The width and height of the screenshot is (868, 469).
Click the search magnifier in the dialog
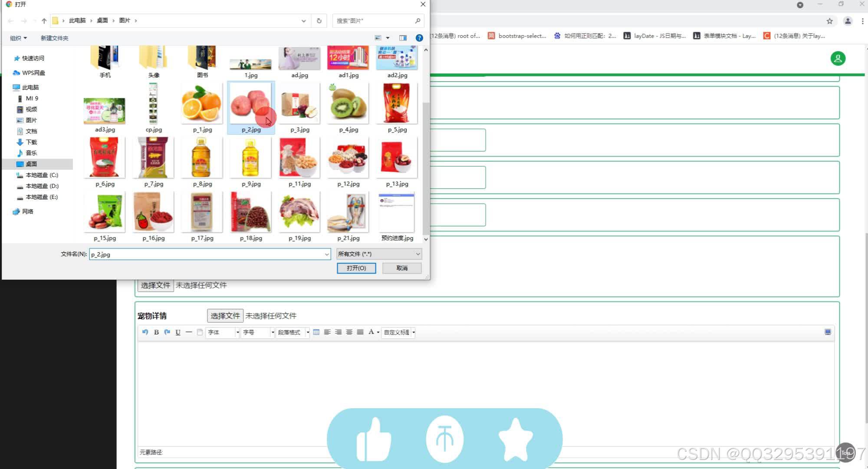tap(418, 20)
